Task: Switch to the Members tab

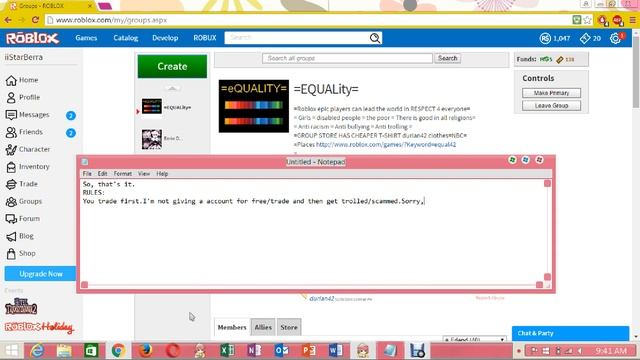Action: (x=232, y=327)
